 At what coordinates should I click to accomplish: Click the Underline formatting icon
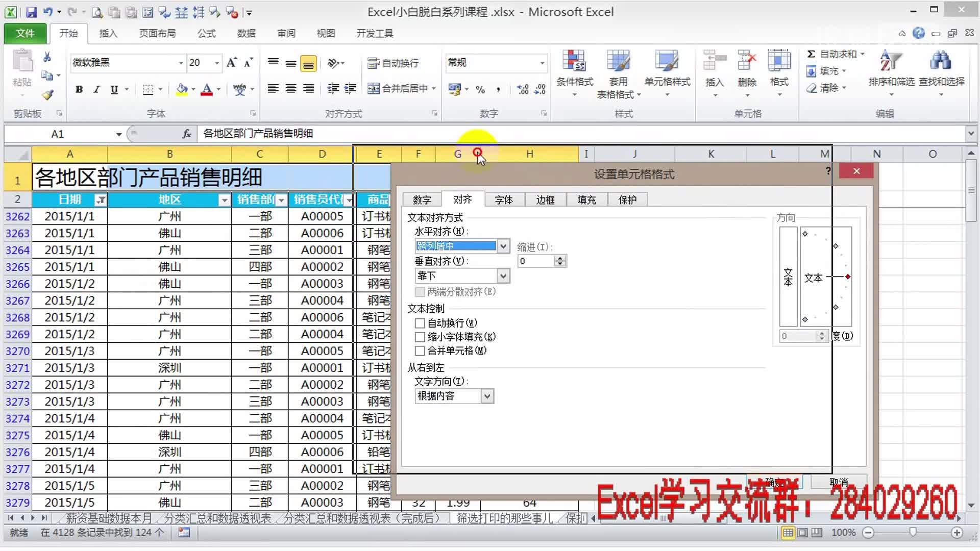(x=114, y=89)
